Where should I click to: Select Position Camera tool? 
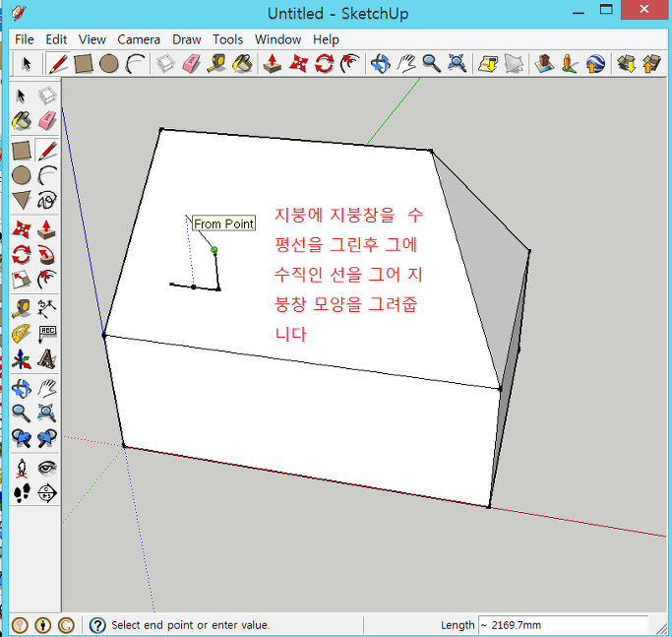[21, 468]
